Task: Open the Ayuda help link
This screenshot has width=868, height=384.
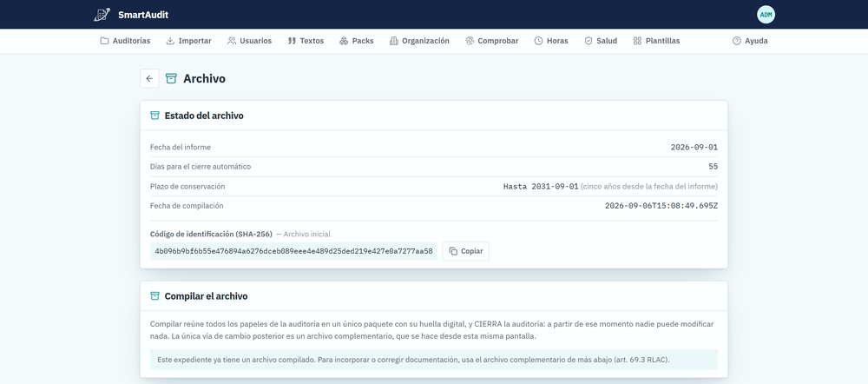Action: click(x=750, y=41)
